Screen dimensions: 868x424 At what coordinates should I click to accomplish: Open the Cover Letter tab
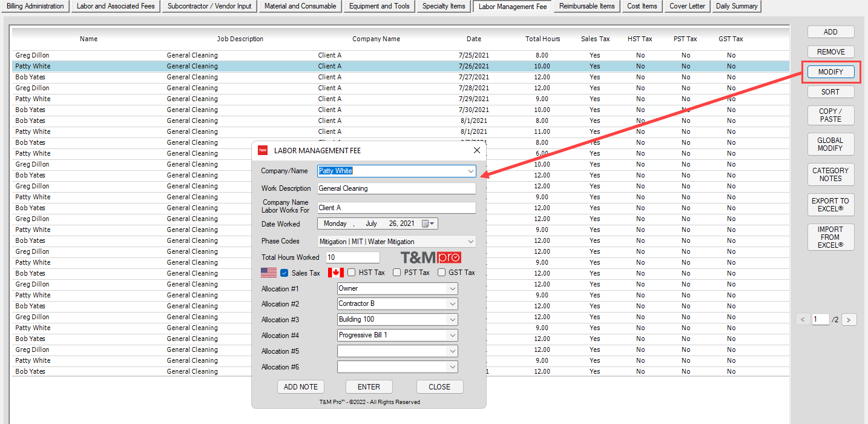coord(687,7)
